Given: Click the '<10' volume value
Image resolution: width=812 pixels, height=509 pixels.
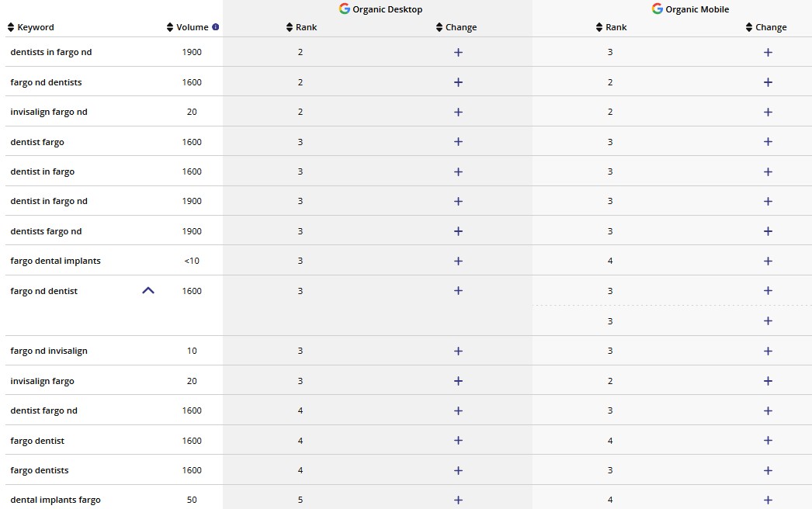Looking at the screenshot, I should 192,261.
